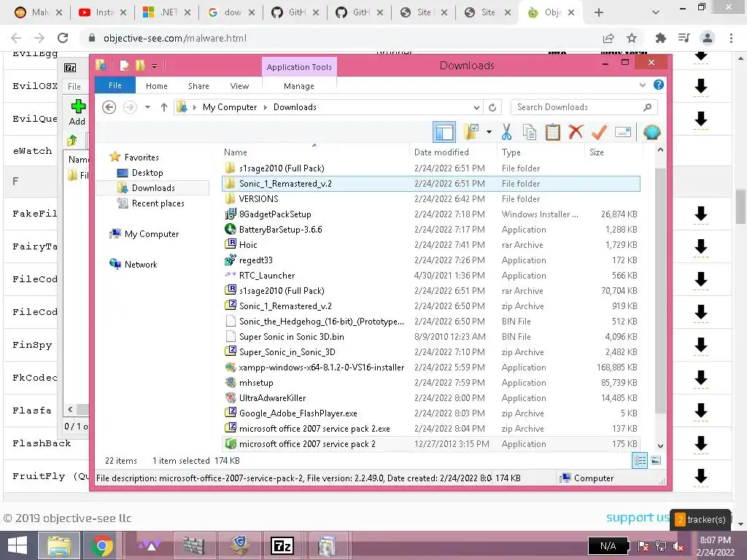Sort by the Type column header
747x560 pixels.
tap(511, 152)
